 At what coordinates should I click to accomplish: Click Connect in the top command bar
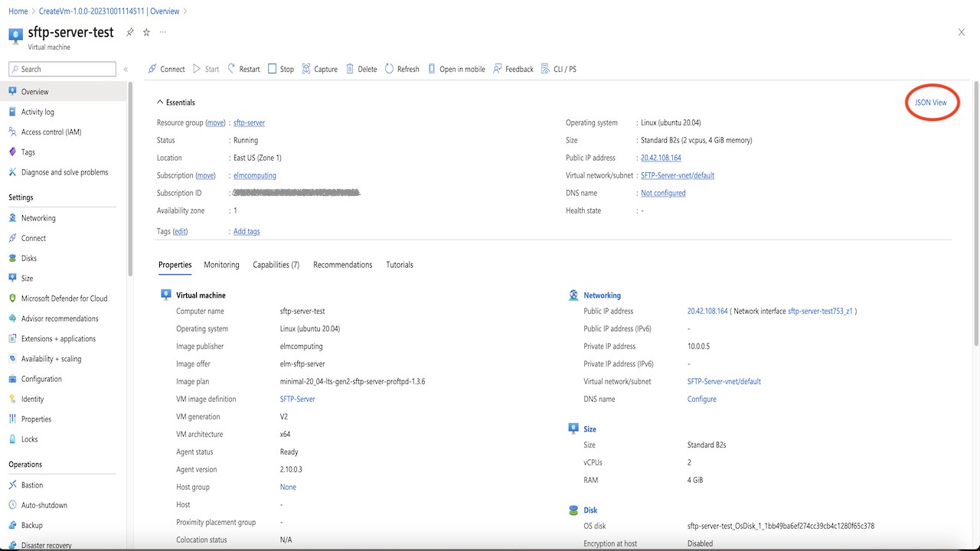(166, 69)
